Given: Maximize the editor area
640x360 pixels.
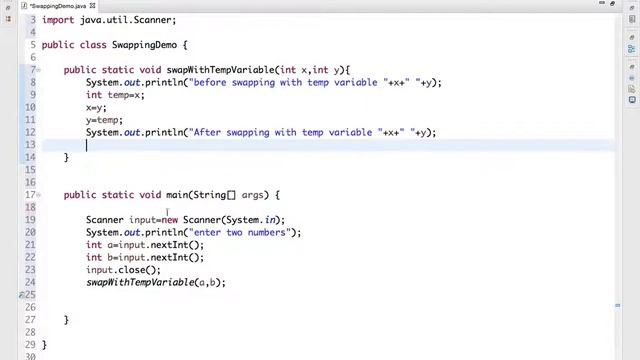Looking at the screenshot, I should click(x=612, y=3).
